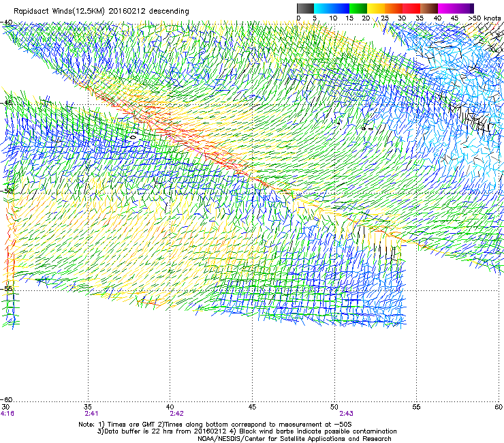The height and width of the screenshot is (443, 504).
Task: Click the '30' longitude axis label
Action: (x=5, y=407)
